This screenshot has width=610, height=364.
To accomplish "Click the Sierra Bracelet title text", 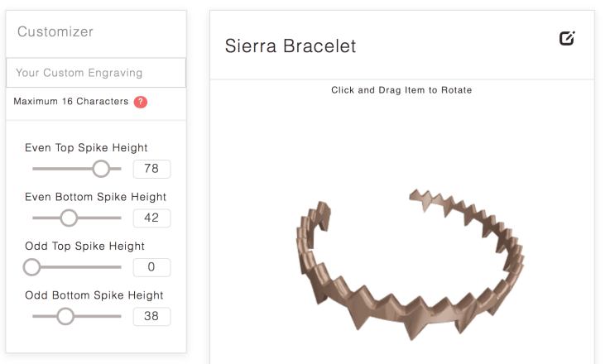I will 291,46.
